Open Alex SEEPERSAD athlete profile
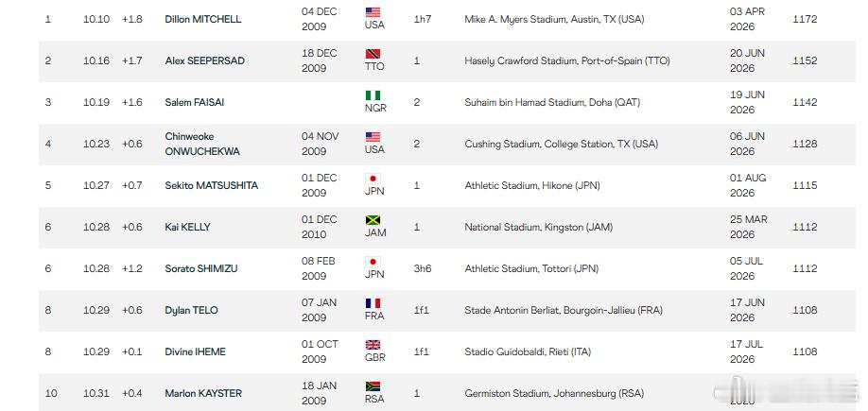The height and width of the screenshot is (411, 868). click(205, 60)
